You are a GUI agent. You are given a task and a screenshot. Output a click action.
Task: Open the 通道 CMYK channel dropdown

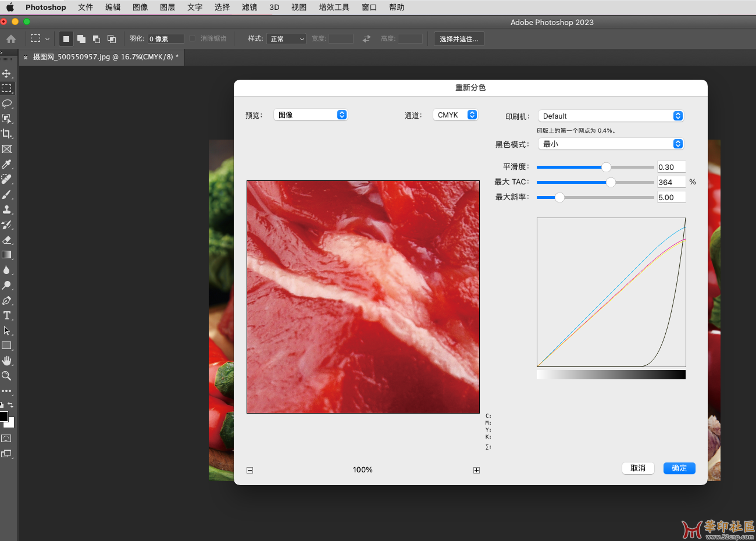click(x=455, y=115)
